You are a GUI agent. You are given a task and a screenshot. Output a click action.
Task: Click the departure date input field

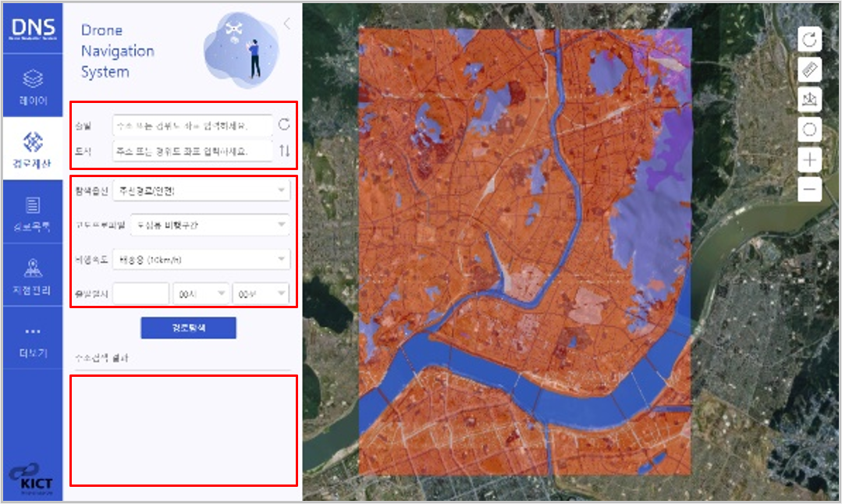click(140, 293)
